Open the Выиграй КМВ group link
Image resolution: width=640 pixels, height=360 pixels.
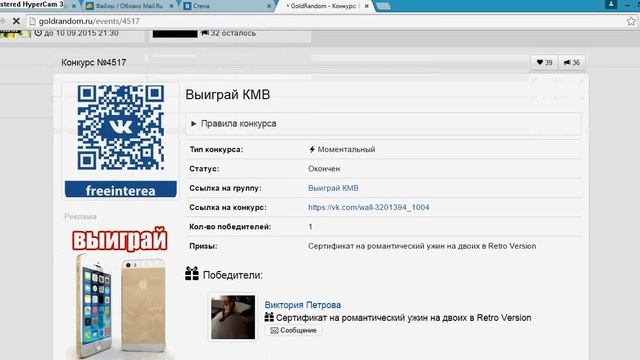click(333, 188)
